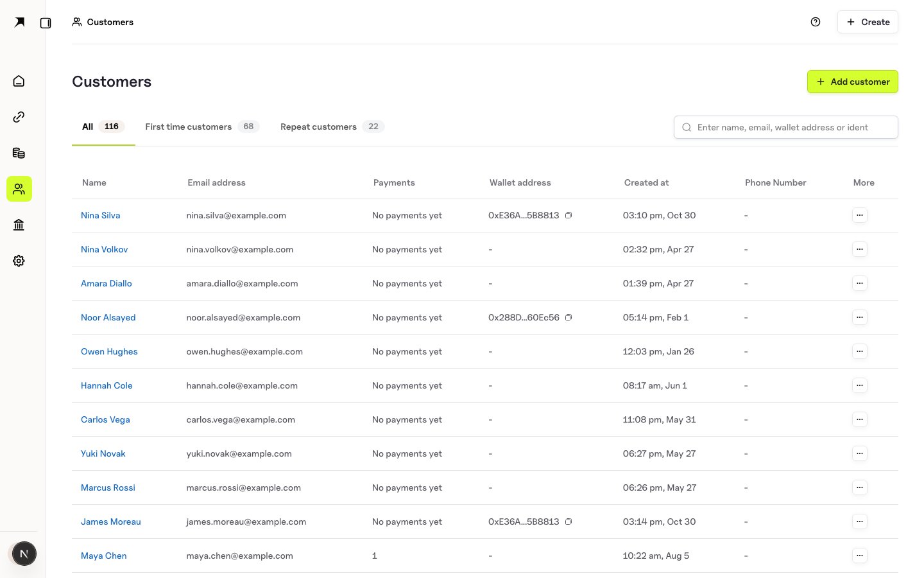Click maya.chen@example.com email cell
The width and height of the screenshot is (924, 578).
[x=239, y=556]
